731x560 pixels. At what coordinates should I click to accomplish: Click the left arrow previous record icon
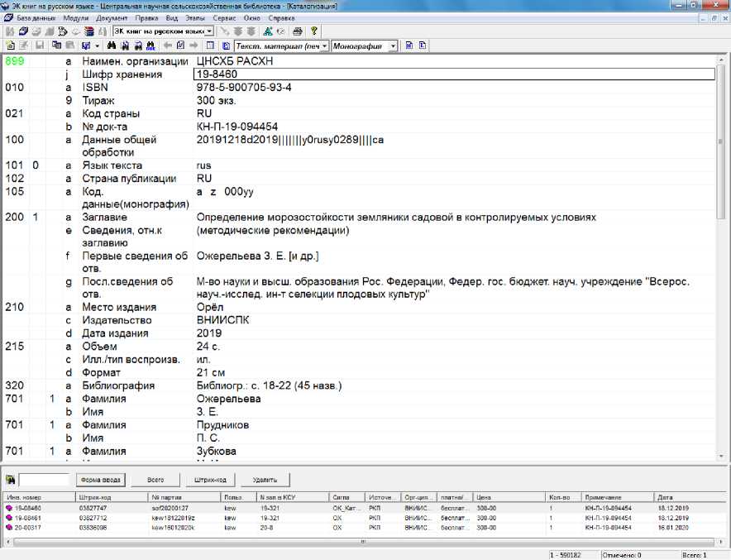click(x=168, y=45)
